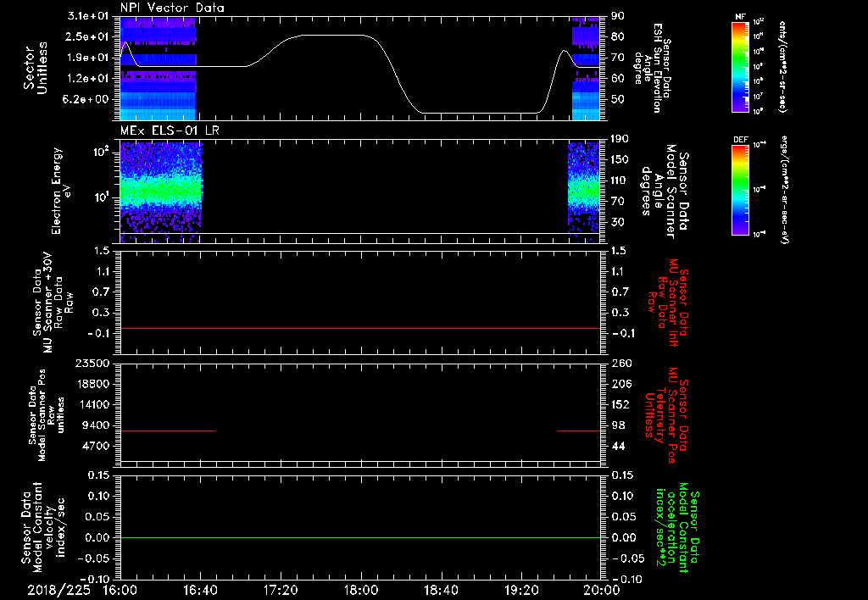Click the 18800 scanner position tick label
The image size is (868, 600).
pos(92,384)
